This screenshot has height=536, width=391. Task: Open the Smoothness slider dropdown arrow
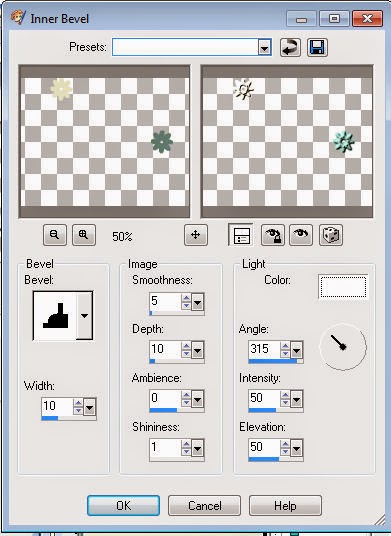pyautogui.click(x=198, y=302)
